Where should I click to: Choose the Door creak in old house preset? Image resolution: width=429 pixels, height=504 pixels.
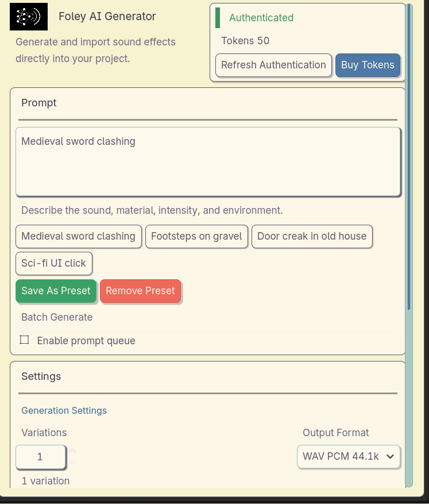tap(312, 236)
